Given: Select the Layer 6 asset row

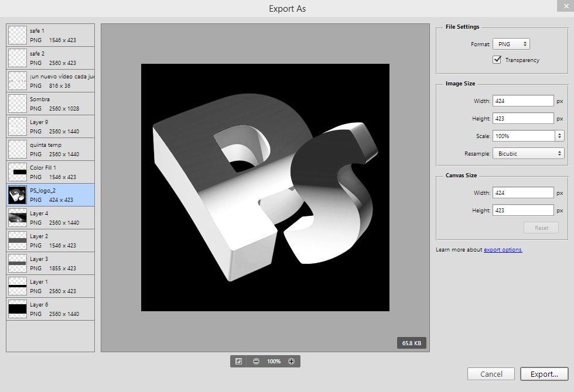Looking at the screenshot, I should pos(50,309).
